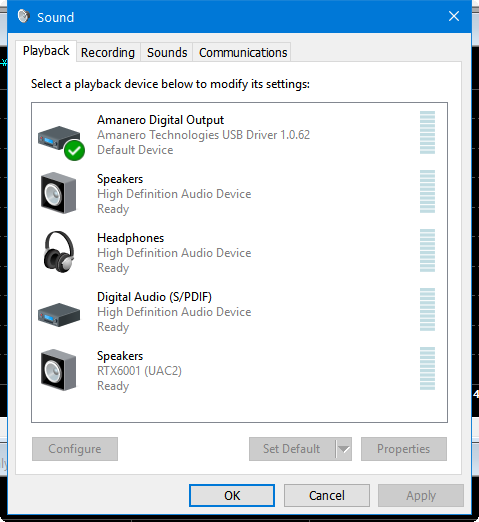Click the Headphones volume level meter

[x=427, y=250]
